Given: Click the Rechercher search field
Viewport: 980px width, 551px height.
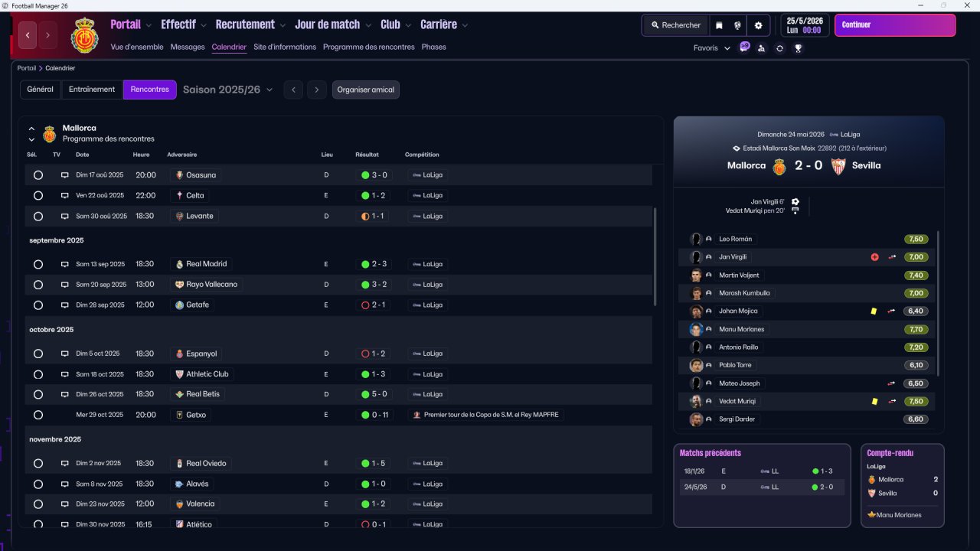Looking at the screenshot, I should (676, 25).
